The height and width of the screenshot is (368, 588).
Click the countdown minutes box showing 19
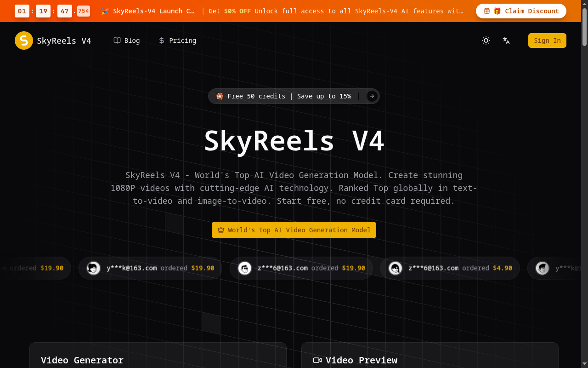43,11
